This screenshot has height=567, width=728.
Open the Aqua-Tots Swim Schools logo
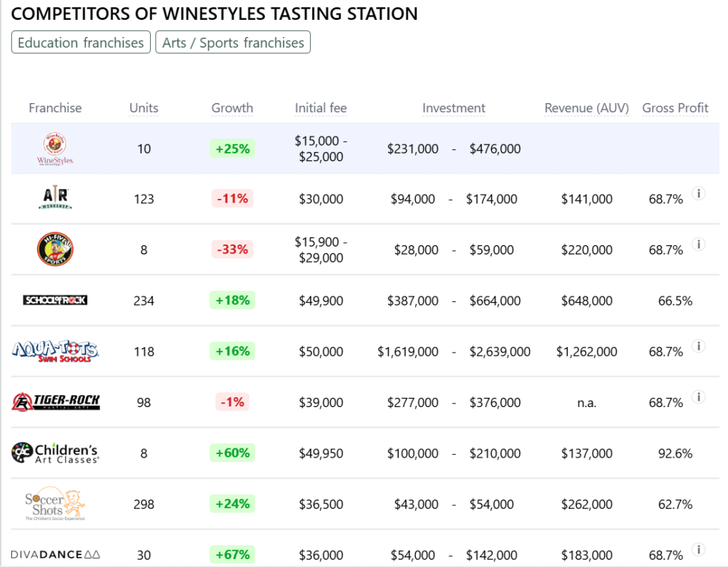point(55,351)
